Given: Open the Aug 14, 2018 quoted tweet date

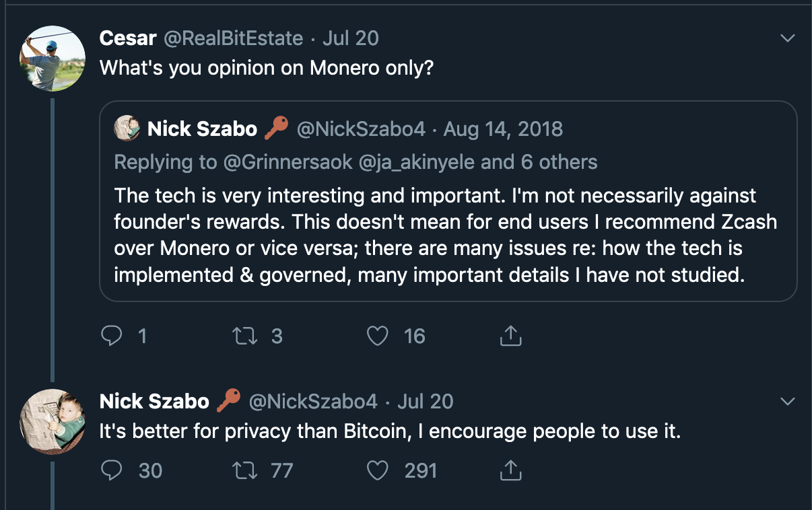Looking at the screenshot, I should tap(502, 129).
